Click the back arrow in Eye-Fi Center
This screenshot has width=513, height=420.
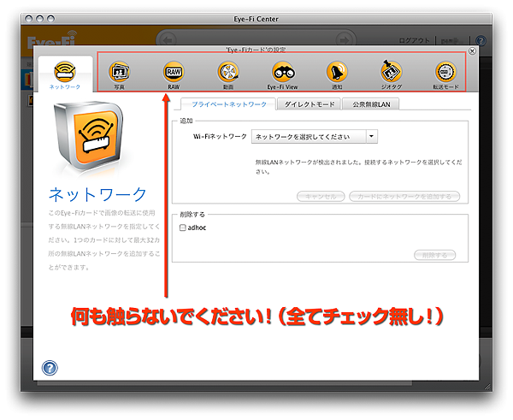click(x=168, y=40)
